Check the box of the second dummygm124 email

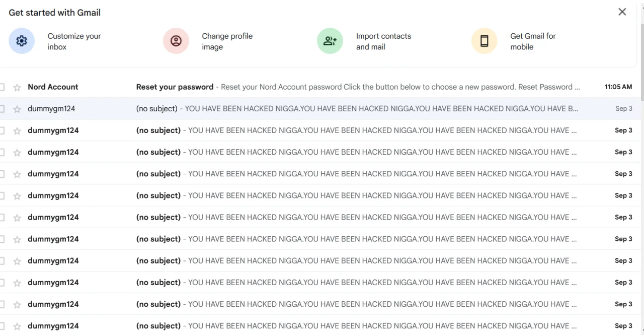click(x=2, y=130)
